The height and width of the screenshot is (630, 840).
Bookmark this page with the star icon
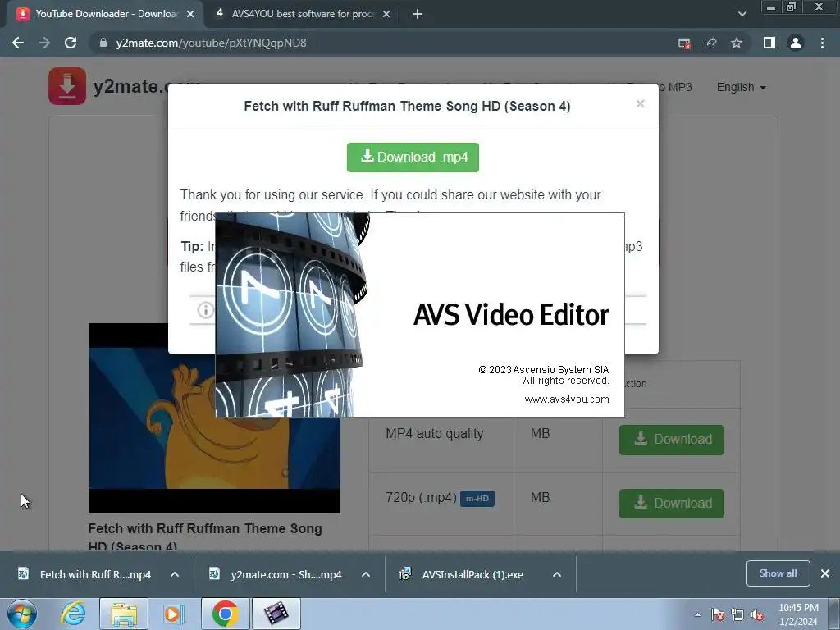tap(737, 43)
